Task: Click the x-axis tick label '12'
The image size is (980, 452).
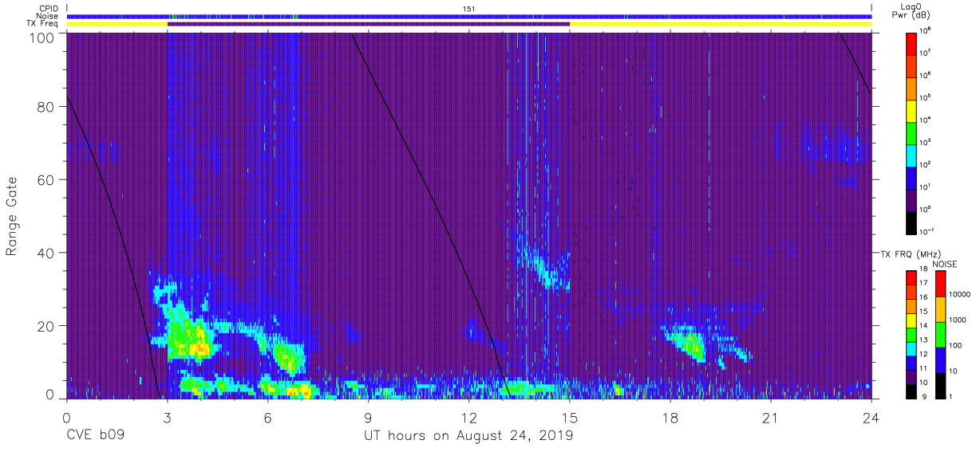Action: point(468,417)
